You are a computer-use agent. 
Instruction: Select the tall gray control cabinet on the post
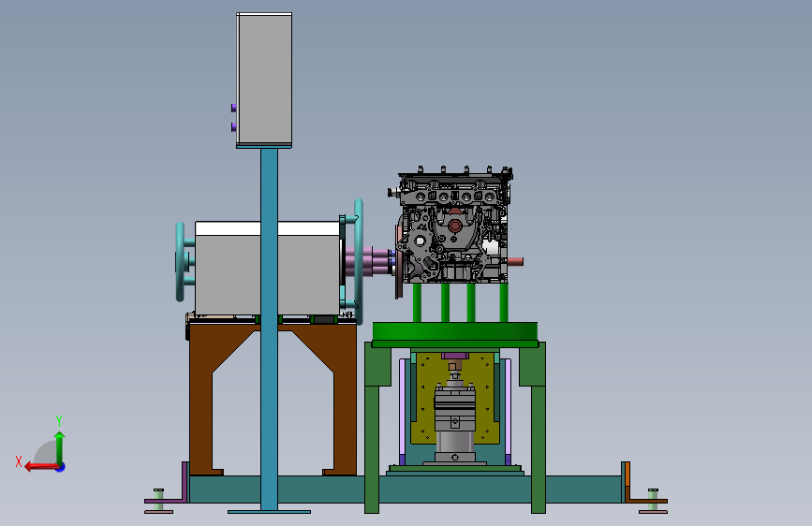pos(264,80)
